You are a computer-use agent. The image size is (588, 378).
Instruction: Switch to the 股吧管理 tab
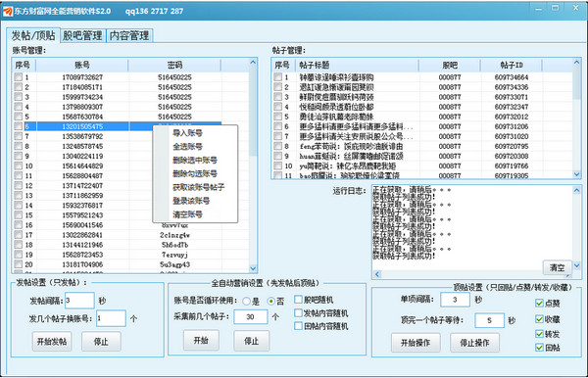[82, 35]
